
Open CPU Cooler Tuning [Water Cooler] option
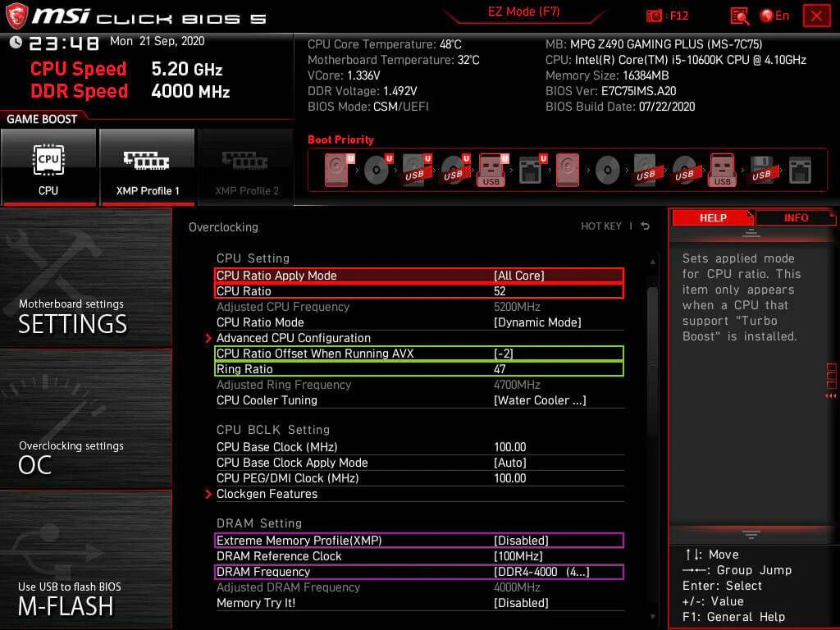tap(419, 400)
